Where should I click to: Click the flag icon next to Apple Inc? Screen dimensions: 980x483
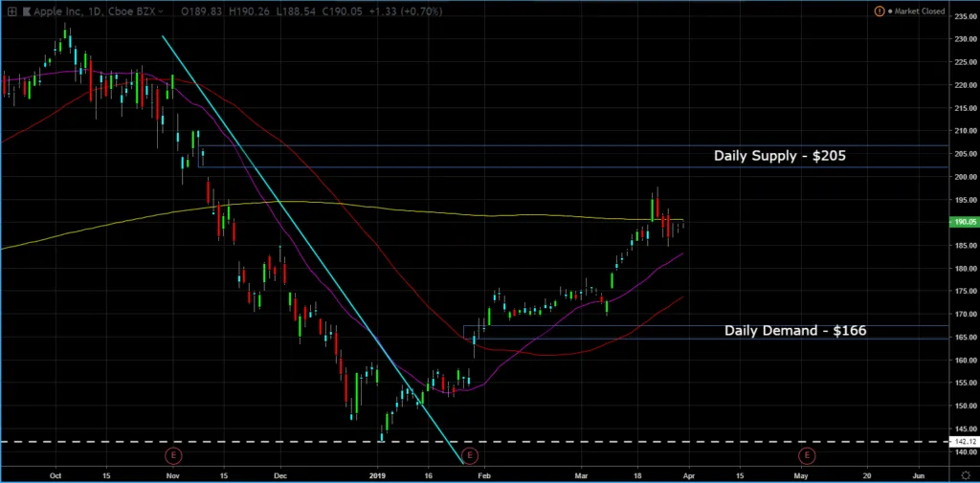click(28, 11)
